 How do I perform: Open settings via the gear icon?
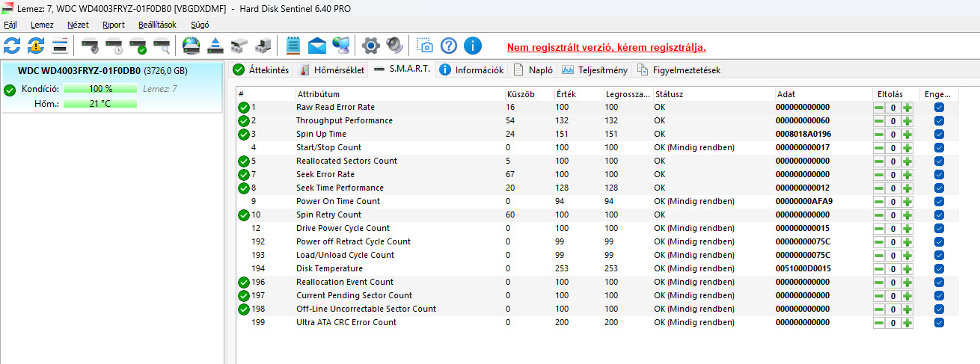(x=370, y=46)
